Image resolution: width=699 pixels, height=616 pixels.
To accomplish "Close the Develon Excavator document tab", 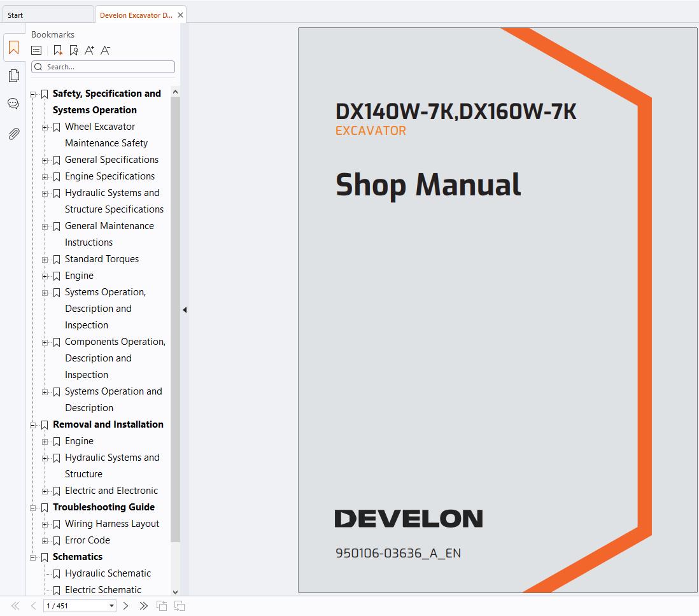I will [x=181, y=15].
